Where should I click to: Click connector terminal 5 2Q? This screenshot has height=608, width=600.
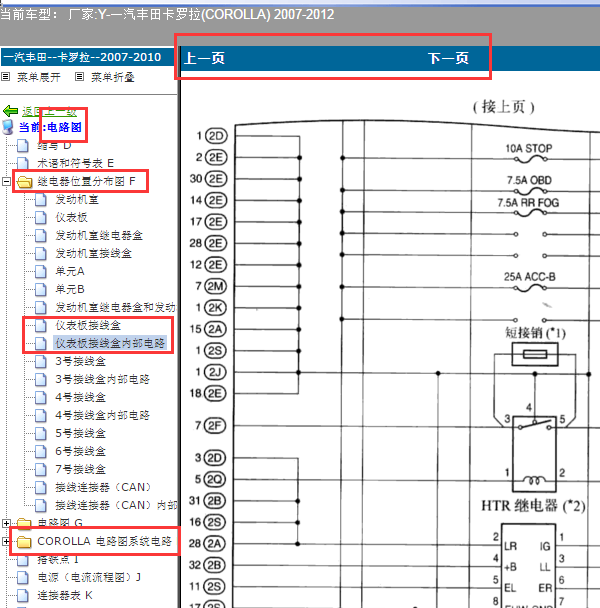click(211, 480)
